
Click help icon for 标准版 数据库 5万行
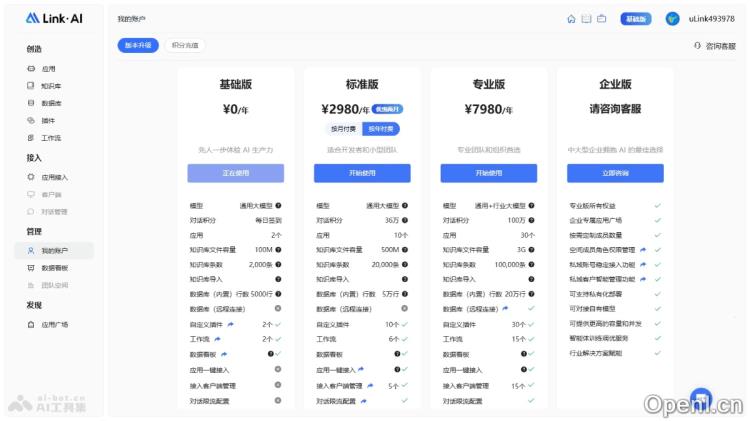[405, 294]
